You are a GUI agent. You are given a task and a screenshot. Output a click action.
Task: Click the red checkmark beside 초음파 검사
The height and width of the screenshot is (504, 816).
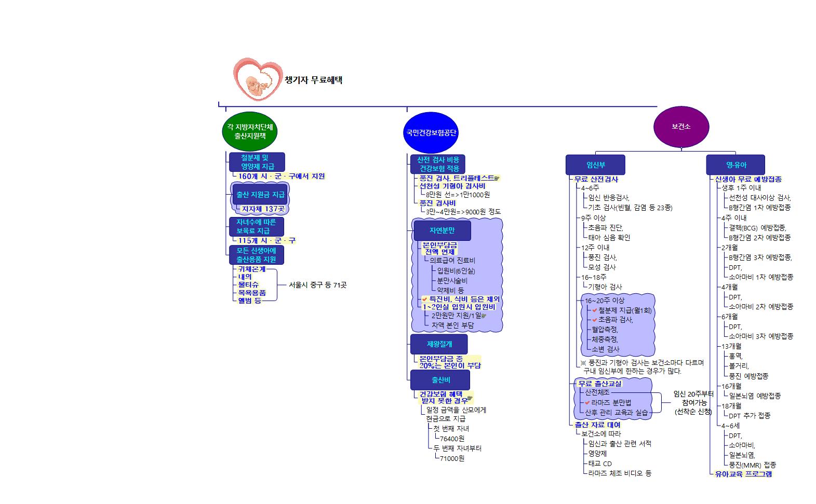pyautogui.click(x=595, y=320)
